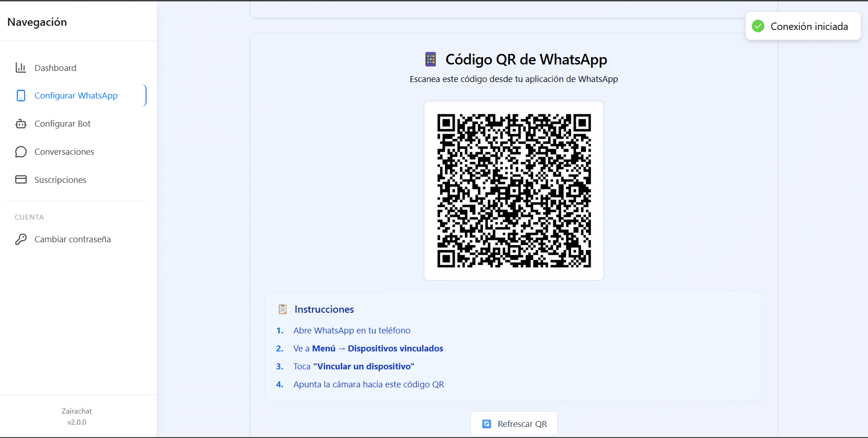Click the card icon next to Suscripciones

21,179
